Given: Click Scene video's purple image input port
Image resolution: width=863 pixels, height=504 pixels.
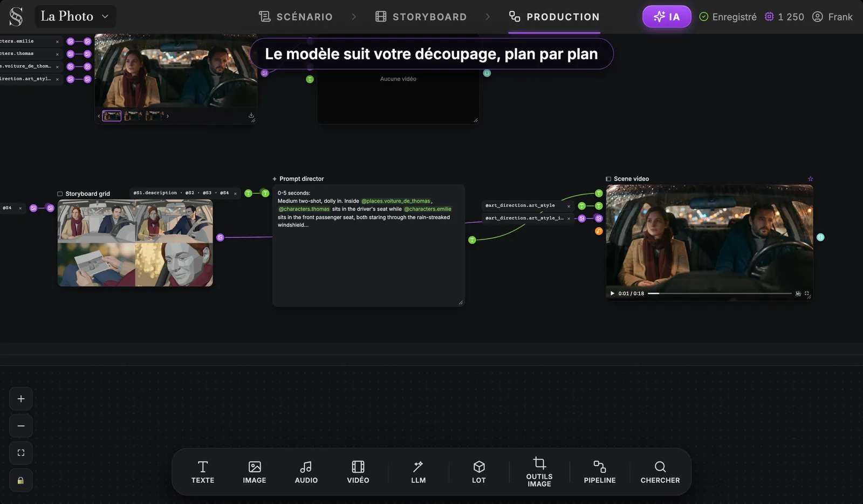Looking at the screenshot, I should [599, 218].
